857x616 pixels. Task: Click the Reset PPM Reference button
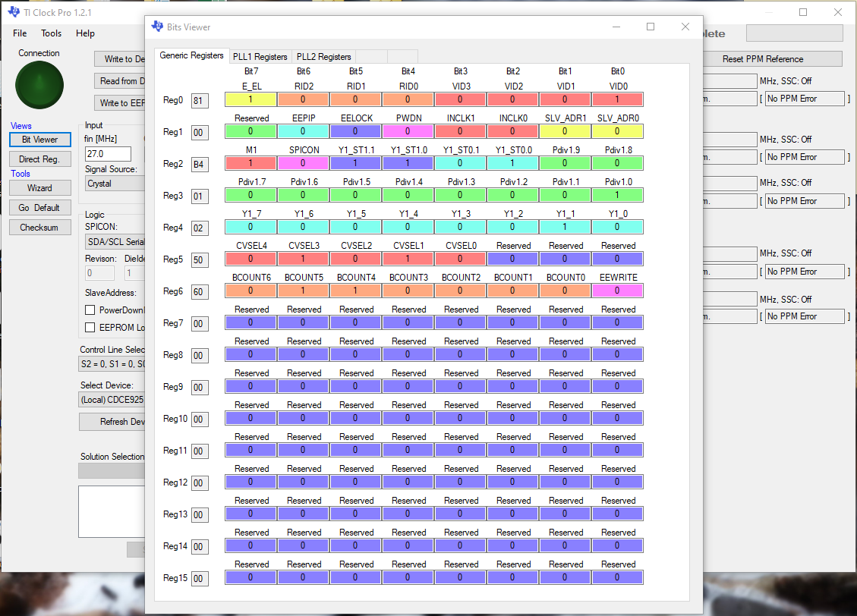[772, 59]
